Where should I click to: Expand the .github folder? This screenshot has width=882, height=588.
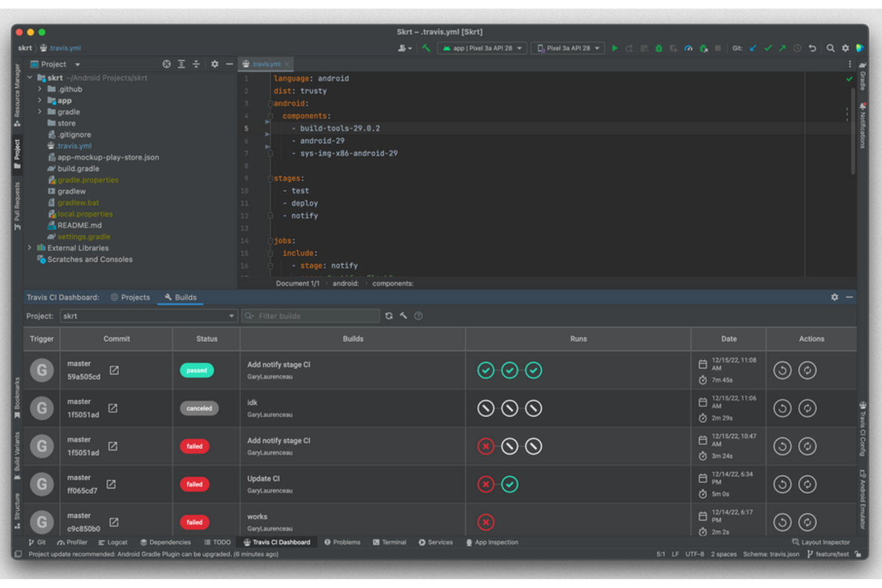(x=40, y=89)
